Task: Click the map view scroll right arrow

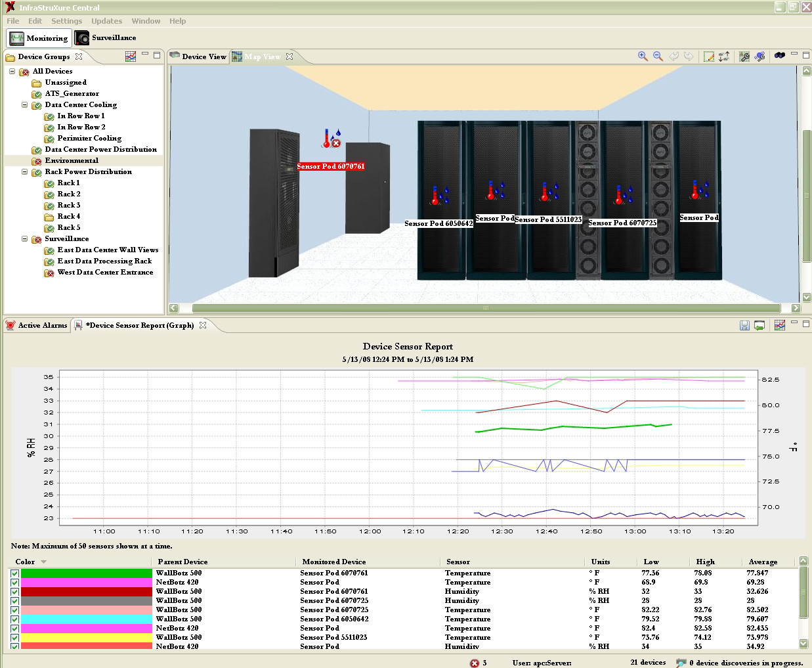Action: point(796,308)
